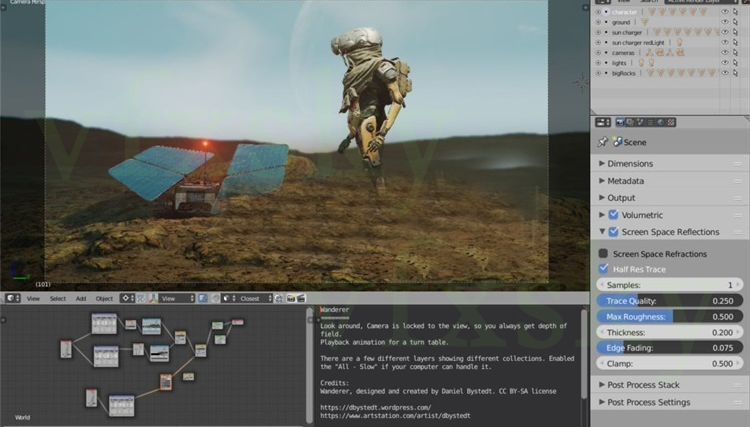750x427 pixels.
Task: Toggle selectability cursor for cameras collection
Action: tap(735, 53)
